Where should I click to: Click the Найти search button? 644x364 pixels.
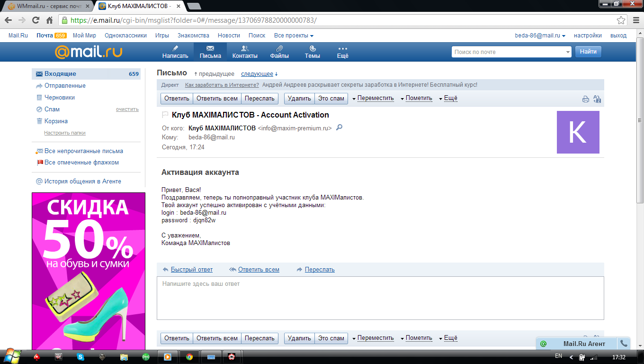[588, 52]
